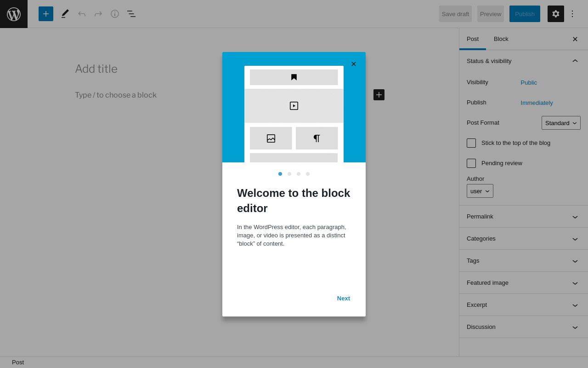Collapse the Status & visibility panel
588x368 pixels.
click(524, 61)
